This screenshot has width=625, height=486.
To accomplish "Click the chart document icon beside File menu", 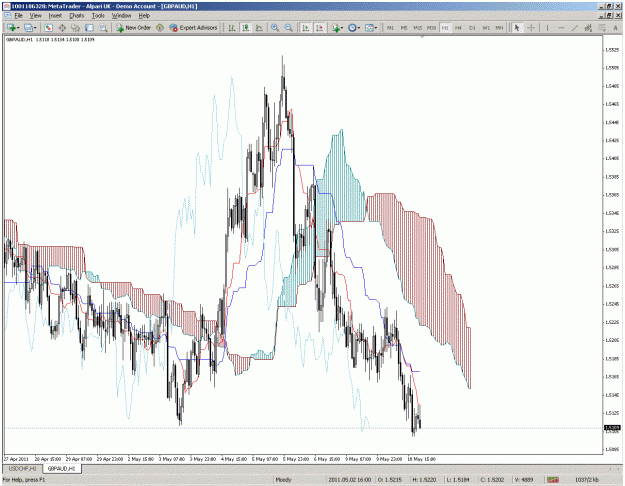I will pos(8,16).
